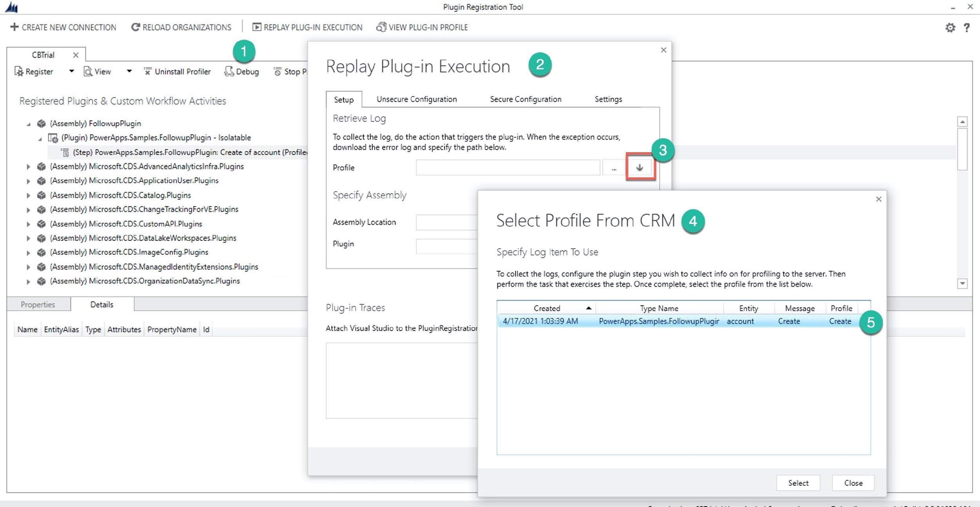This screenshot has width=980, height=507.
Task: Switch to the Properties tab
Action: (38, 305)
